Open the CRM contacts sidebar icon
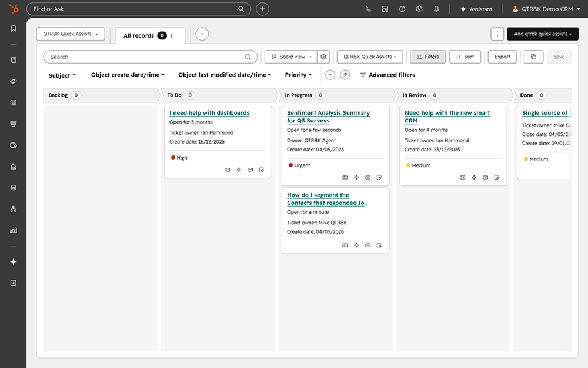The width and height of the screenshot is (588, 368). click(x=14, y=60)
